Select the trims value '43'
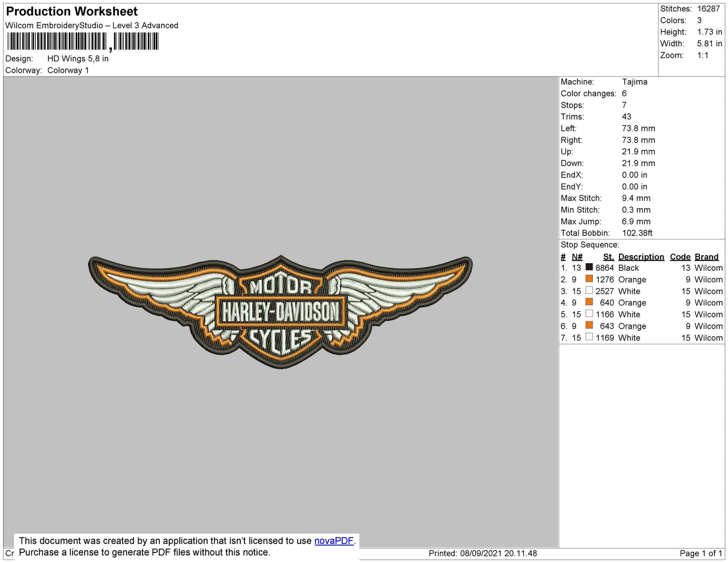This screenshot has height=563, width=728. [627, 116]
